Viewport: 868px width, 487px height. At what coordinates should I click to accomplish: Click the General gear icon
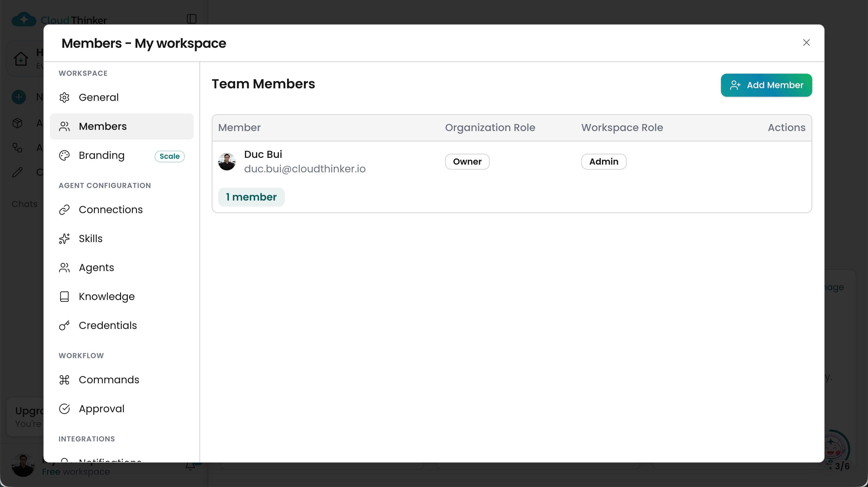tap(64, 97)
